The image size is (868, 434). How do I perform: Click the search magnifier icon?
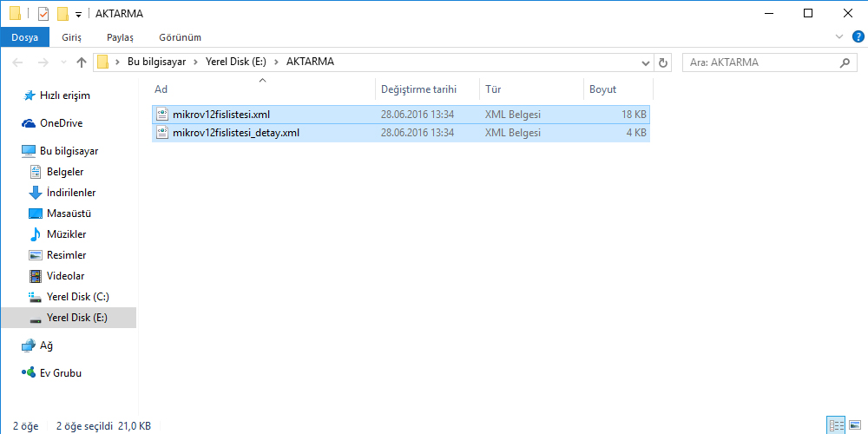[x=845, y=62]
